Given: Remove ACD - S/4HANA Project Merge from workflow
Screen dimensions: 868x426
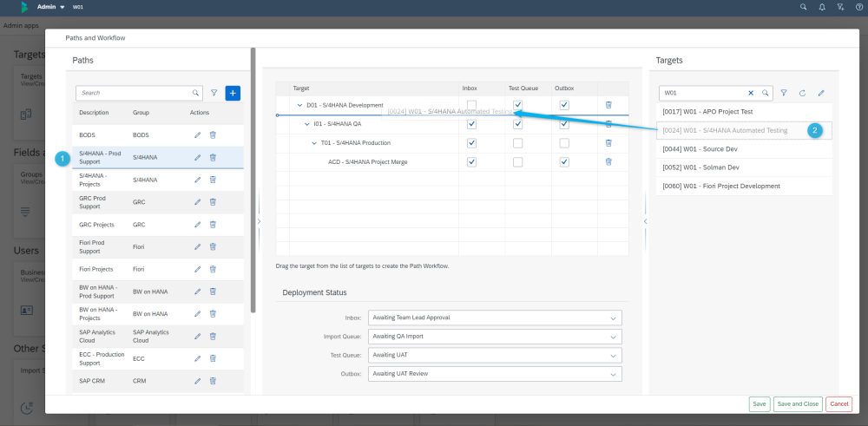Looking at the screenshot, I should point(608,161).
